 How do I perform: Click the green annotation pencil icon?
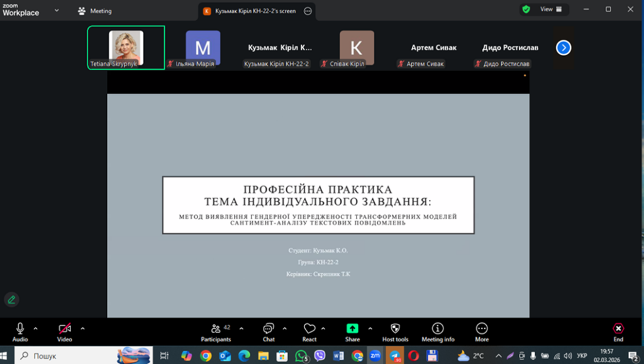click(11, 299)
